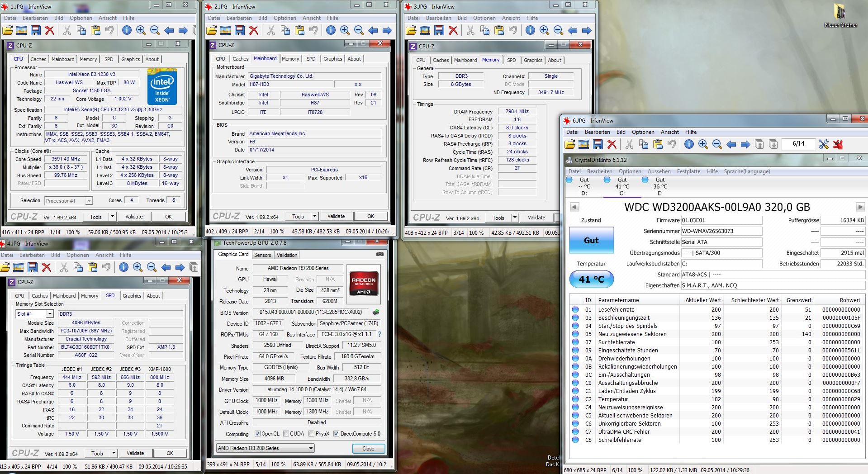This screenshot has width=868, height=474.
Task: Open the Tools dropdown arrow in 4.JPG CPU-Z
Action: pyautogui.click(x=114, y=453)
